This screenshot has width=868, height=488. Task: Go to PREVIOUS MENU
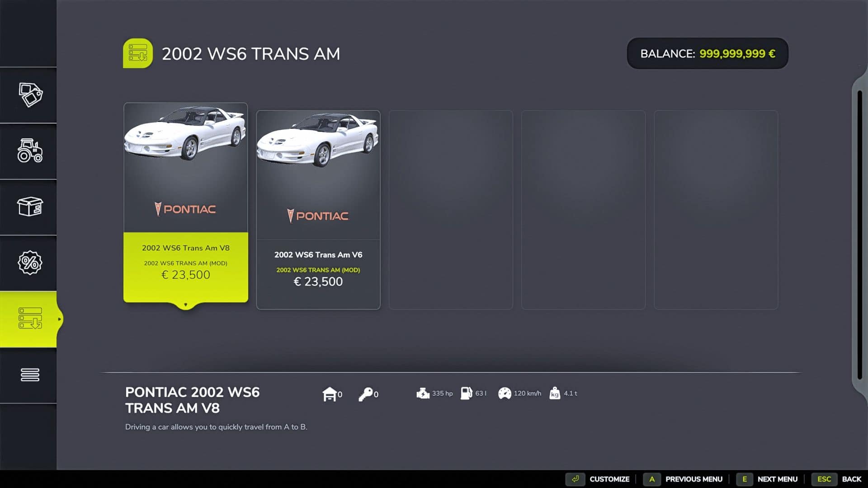tap(694, 479)
